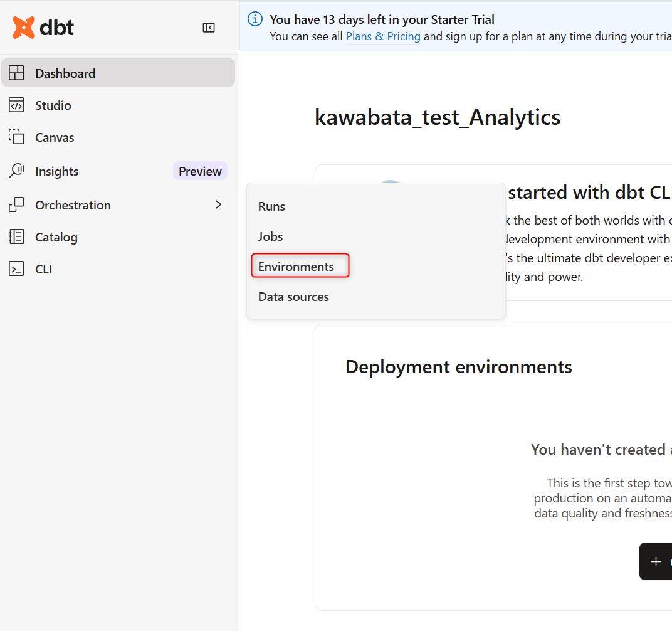This screenshot has height=631, width=672.
Task: Click the Deployment environments heading
Action: pos(459,367)
